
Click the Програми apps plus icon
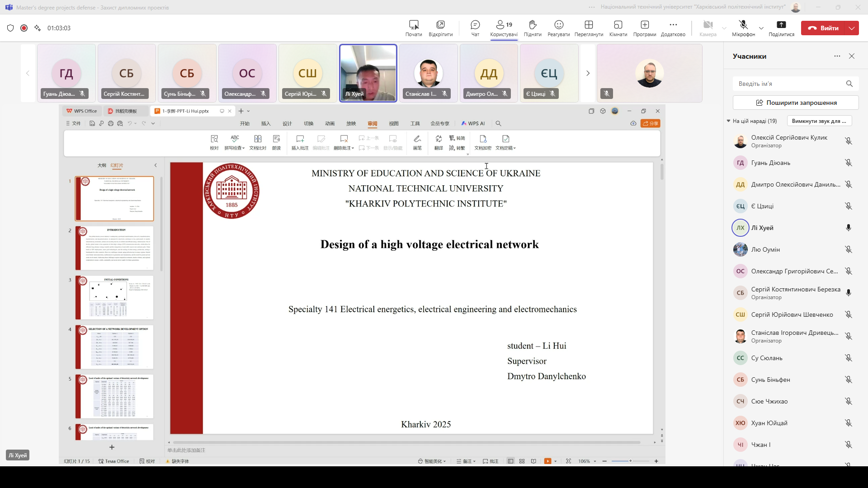pos(645,25)
